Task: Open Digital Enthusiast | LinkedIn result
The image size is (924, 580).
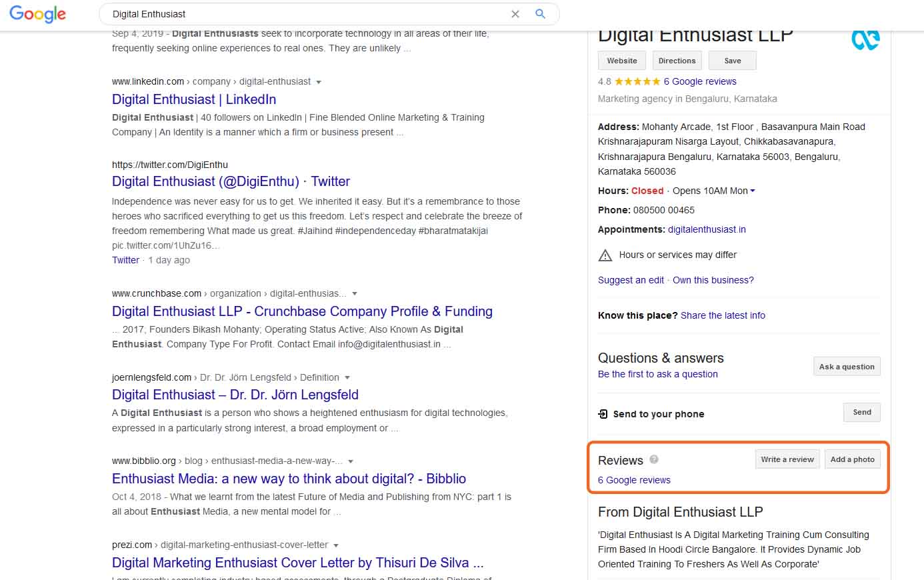Action: [x=194, y=99]
